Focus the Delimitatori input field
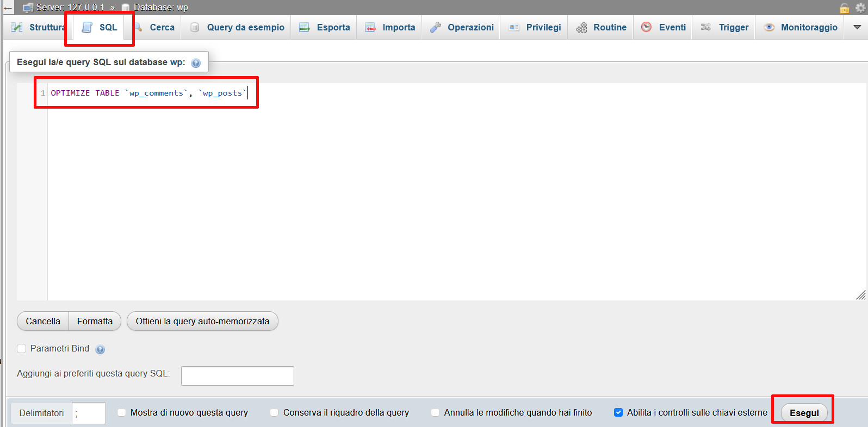868x427 pixels. 89,413
